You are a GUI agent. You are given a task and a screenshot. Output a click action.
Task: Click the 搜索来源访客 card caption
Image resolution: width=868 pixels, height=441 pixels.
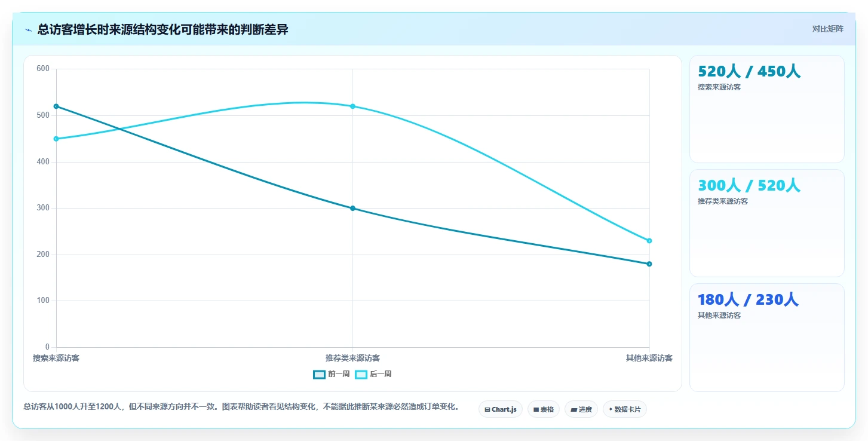coord(719,87)
